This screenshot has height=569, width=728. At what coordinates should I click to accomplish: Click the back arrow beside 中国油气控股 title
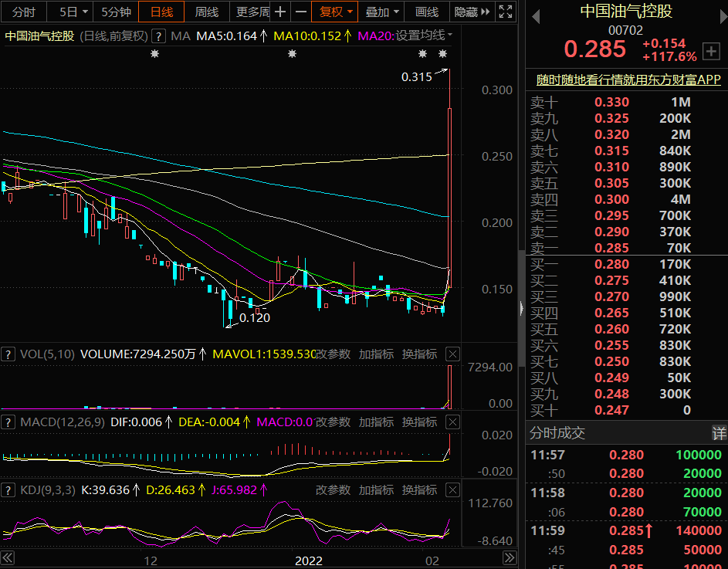pyautogui.click(x=537, y=16)
